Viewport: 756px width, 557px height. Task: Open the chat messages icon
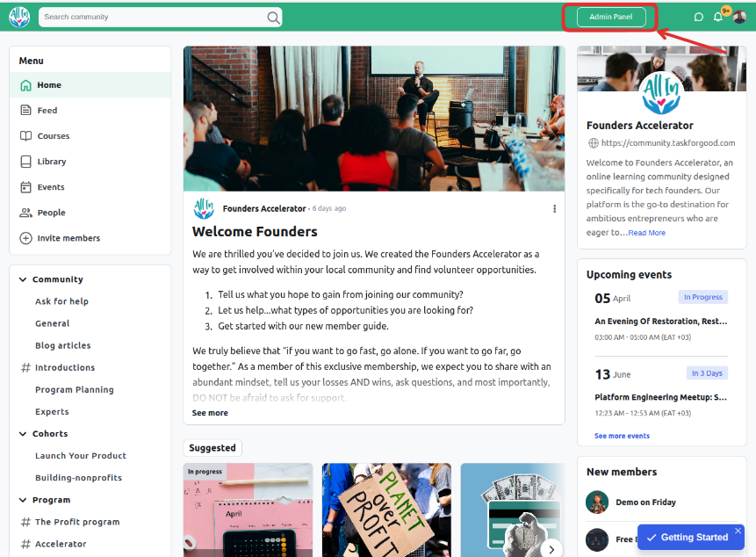tap(698, 18)
